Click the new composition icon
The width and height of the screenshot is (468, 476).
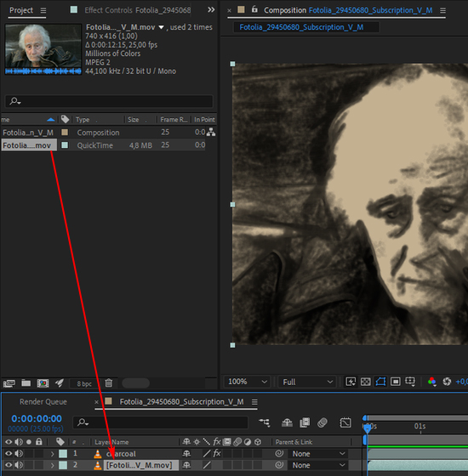point(43,383)
